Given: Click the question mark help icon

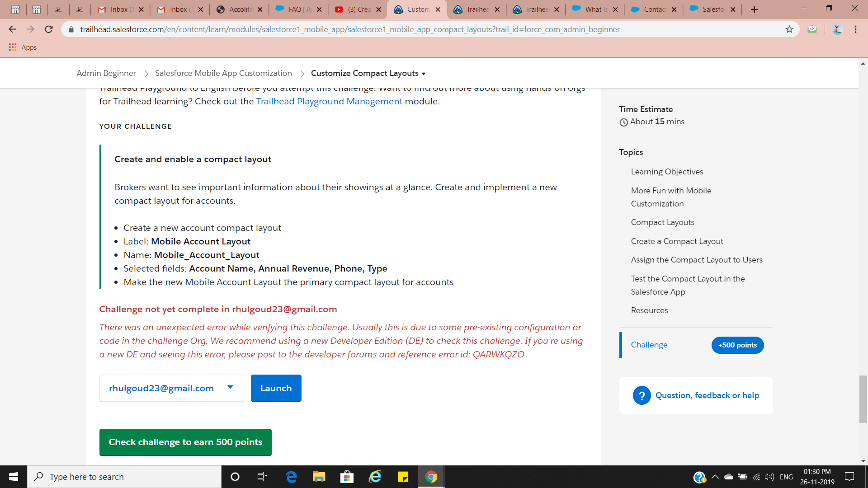Looking at the screenshot, I should pos(642,395).
